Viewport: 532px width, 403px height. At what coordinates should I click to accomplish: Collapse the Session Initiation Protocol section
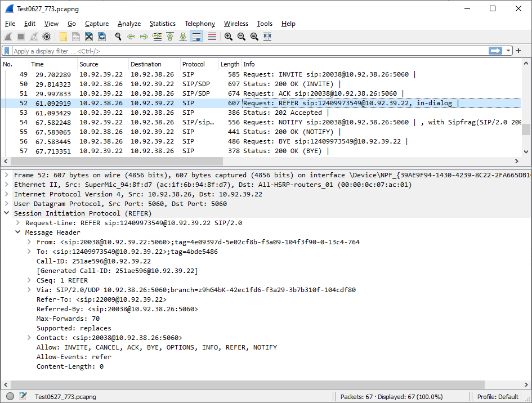click(6, 213)
